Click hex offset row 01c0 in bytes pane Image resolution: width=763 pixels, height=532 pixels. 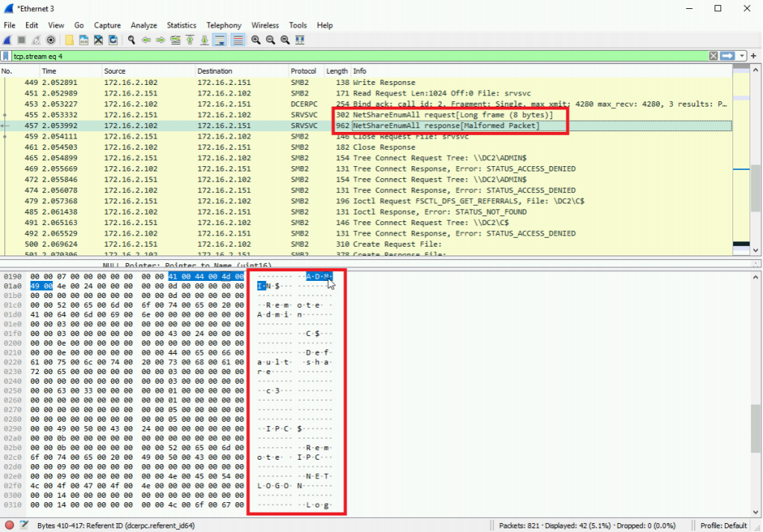[x=13, y=305]
